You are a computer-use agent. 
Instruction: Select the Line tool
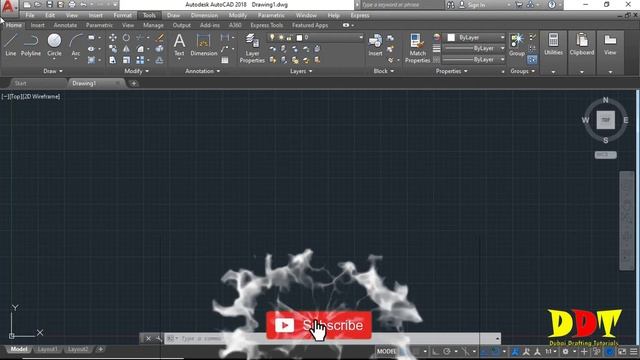click(x=11, y=45)
